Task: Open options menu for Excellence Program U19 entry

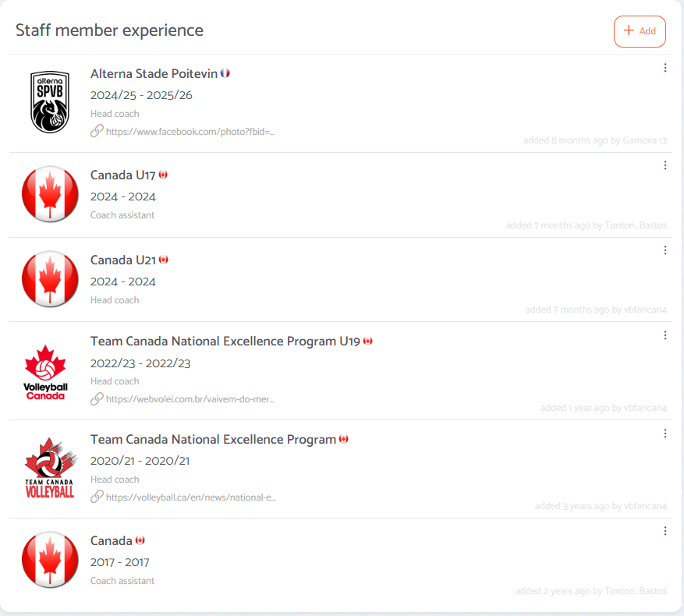Action: tap(665, 335)
